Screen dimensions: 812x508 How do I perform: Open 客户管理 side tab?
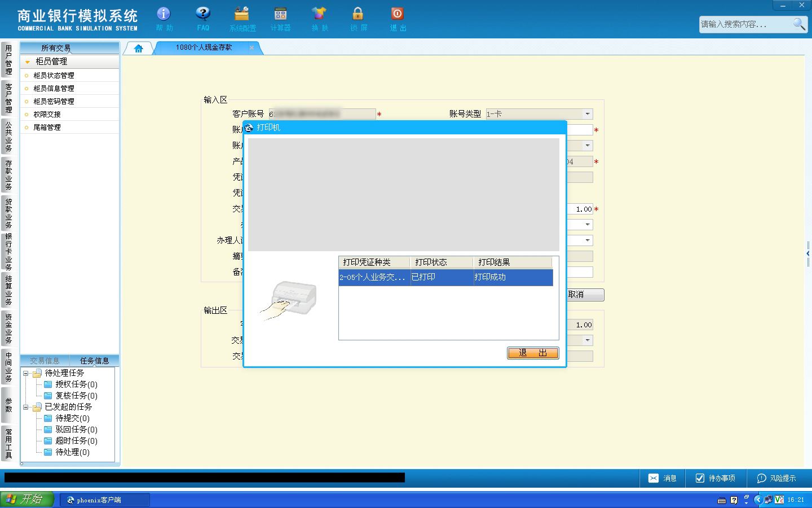(8, 98)
